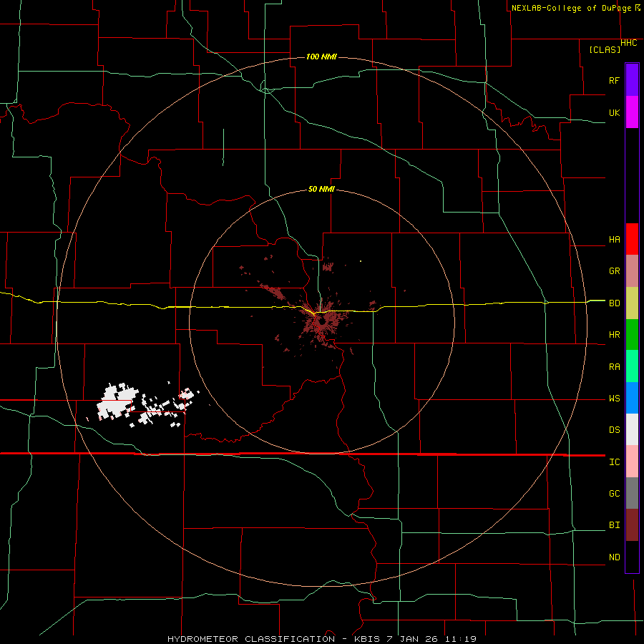The width and height of the screenshot is (644, 644).
Task: Click the GC legend label
Action: (x=614, y=494)
